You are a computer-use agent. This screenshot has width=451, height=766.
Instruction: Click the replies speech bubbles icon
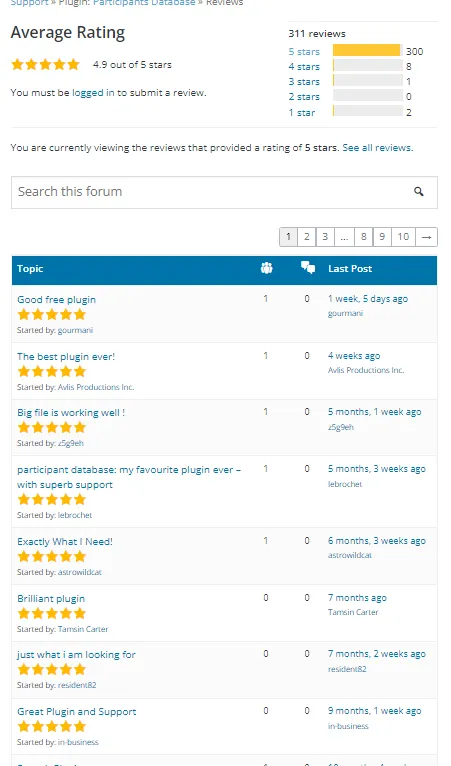(x=308, y=267)
